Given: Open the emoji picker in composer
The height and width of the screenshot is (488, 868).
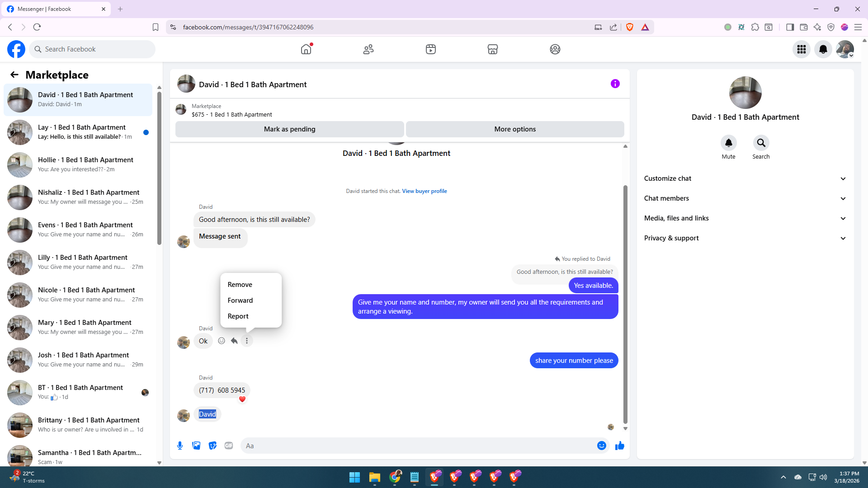Looking at the screenshot, I should point(601,446).
